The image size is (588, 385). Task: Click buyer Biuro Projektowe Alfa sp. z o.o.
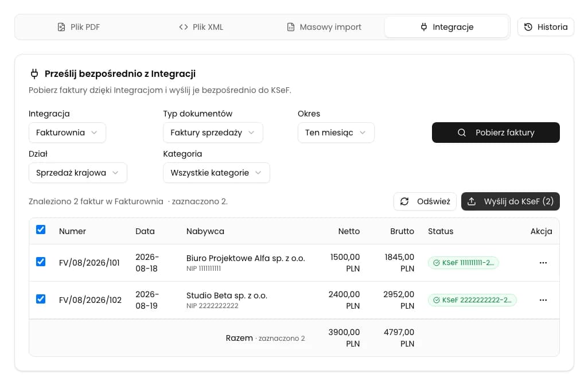point(246,258)
